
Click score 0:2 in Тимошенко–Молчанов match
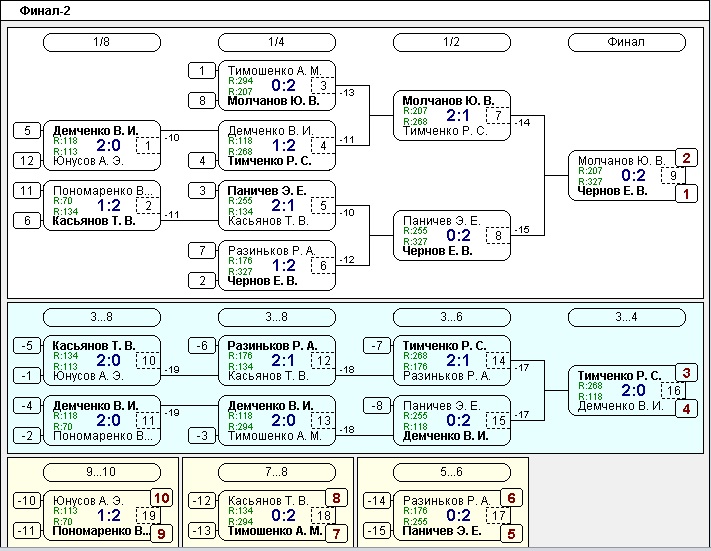coord(283,85)
